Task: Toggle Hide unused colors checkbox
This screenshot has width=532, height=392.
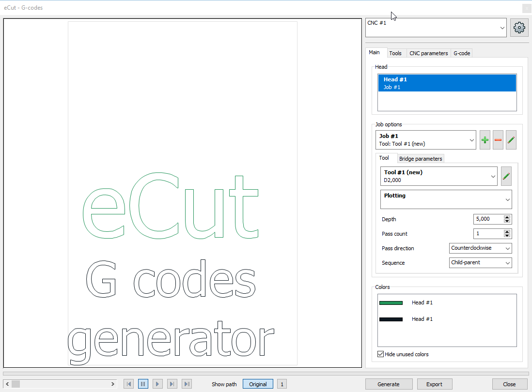Action: click(381, 354)
